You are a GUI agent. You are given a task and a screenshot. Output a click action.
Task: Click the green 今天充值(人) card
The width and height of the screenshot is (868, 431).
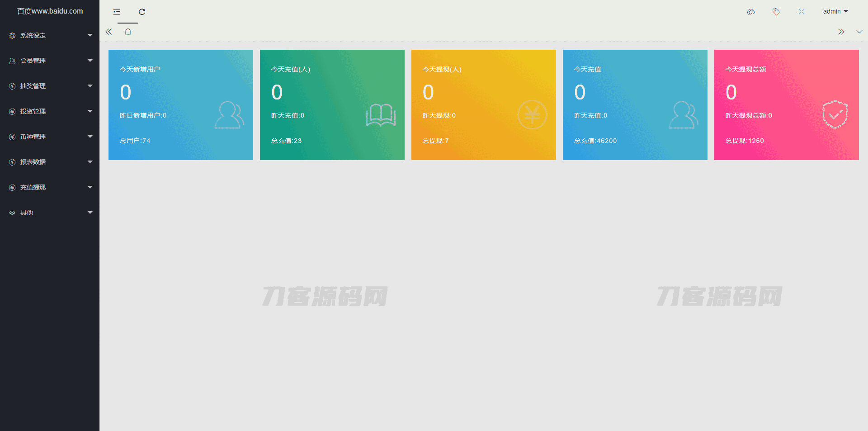(332, 104)
